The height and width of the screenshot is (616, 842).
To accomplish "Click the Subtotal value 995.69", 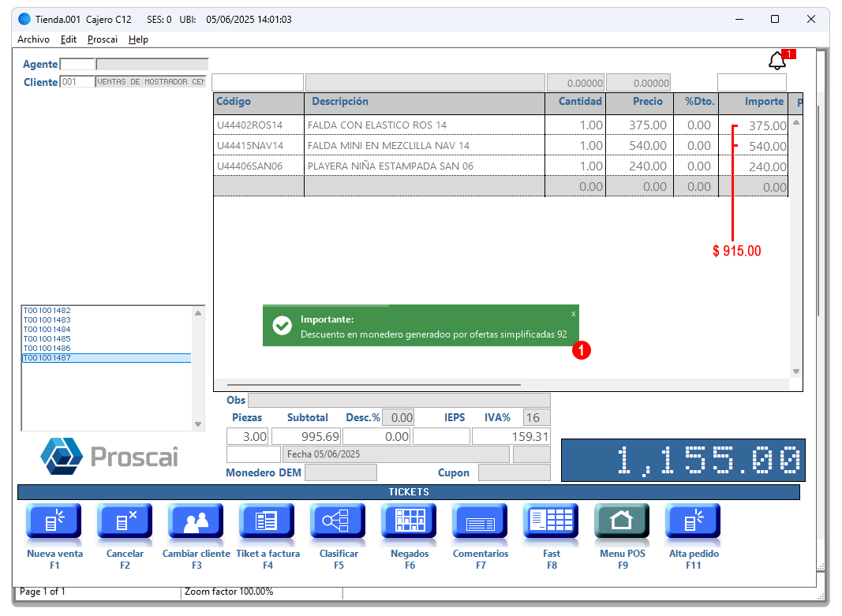I will point(306,437).
